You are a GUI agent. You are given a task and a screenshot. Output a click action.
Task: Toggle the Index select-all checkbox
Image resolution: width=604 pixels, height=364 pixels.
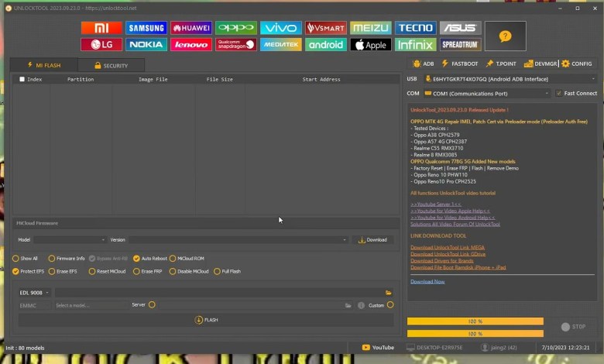(x=22, y=79)
